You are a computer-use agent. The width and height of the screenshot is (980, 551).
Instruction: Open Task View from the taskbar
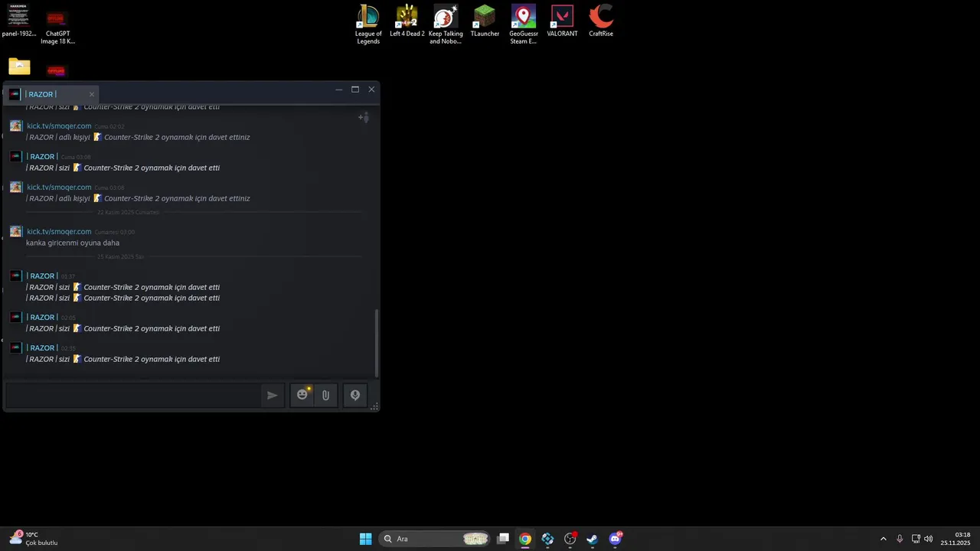(503, 539)
